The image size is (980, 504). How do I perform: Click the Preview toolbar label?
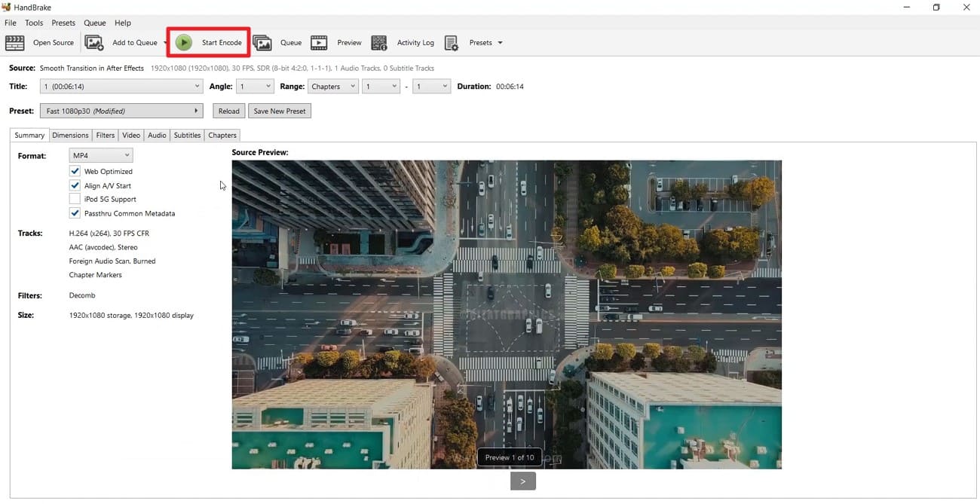coord(349,43)
